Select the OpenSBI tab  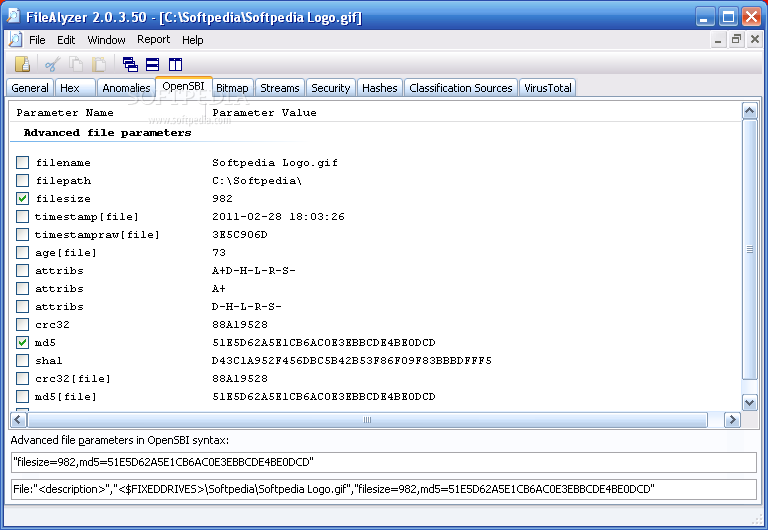(x=184, y=86)
